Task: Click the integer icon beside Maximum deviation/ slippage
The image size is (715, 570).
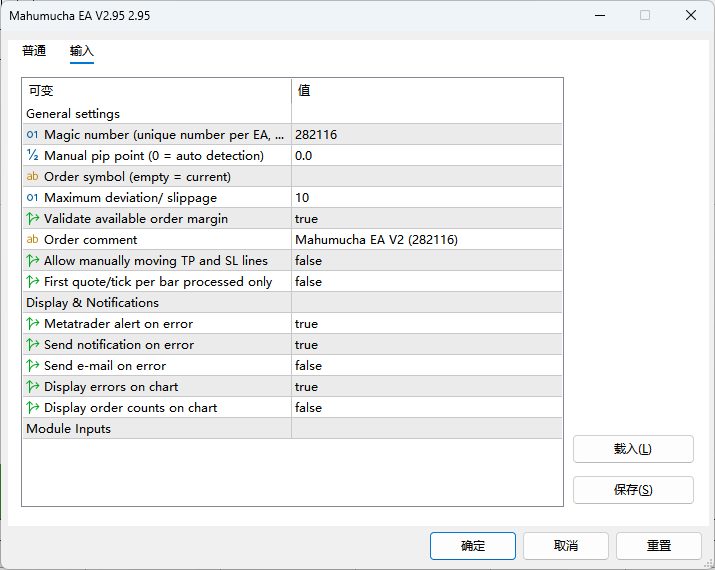Action: (32, 197)
